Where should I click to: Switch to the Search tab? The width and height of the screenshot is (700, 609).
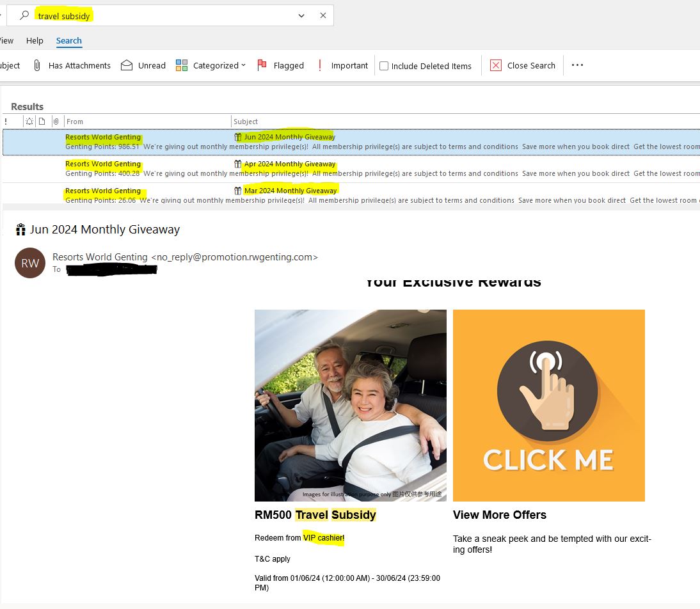(x=68, y=41)
